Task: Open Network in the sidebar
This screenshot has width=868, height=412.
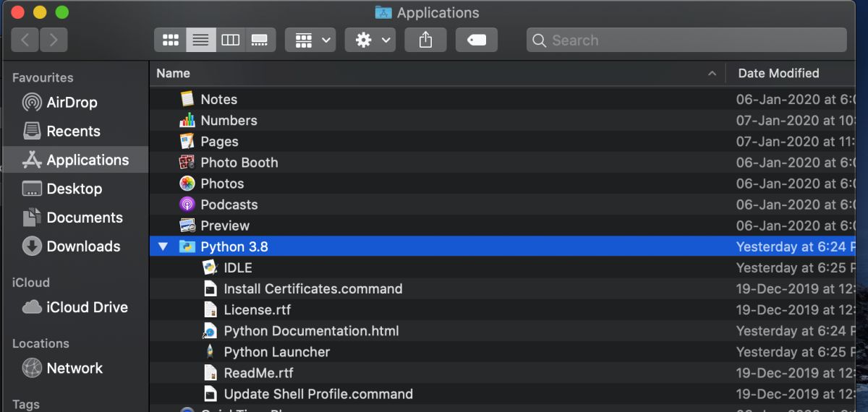Action: pos(74,368)
